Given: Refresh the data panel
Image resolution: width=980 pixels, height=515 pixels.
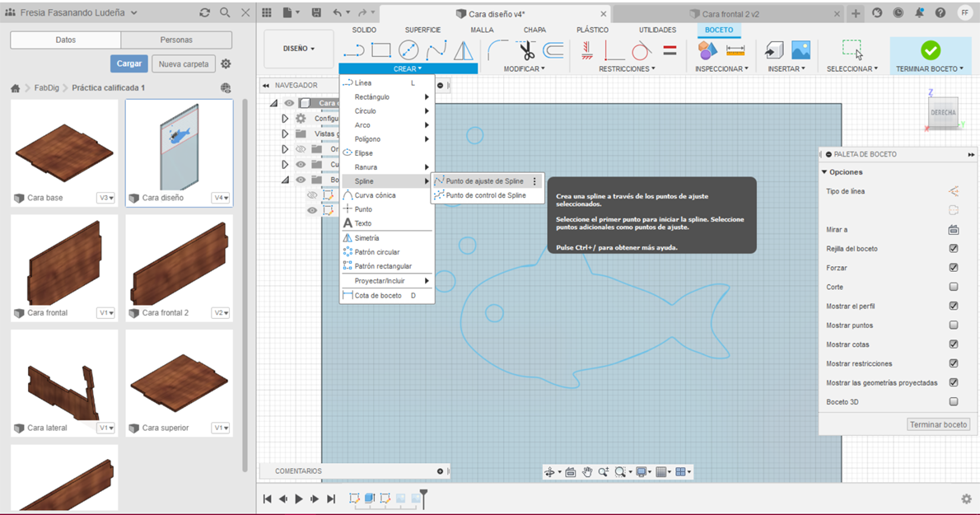Looking at the screenshot, I should pos(205,13).
